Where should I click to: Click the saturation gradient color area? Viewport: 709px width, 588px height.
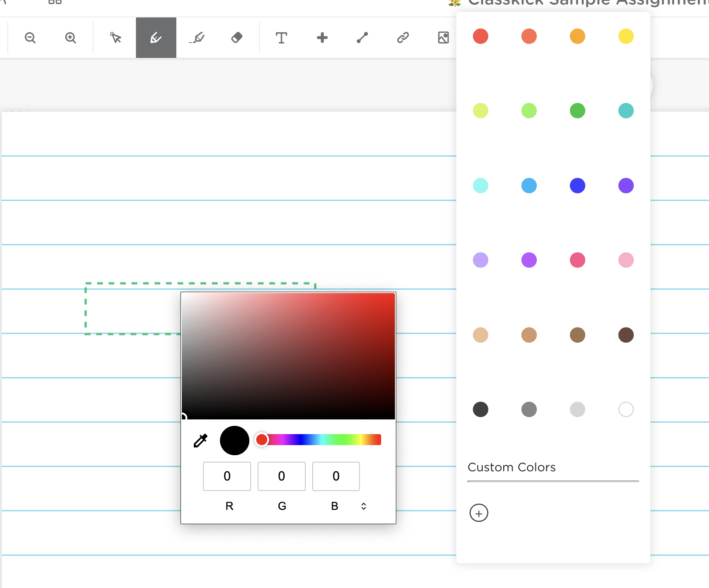pos(288,356)
